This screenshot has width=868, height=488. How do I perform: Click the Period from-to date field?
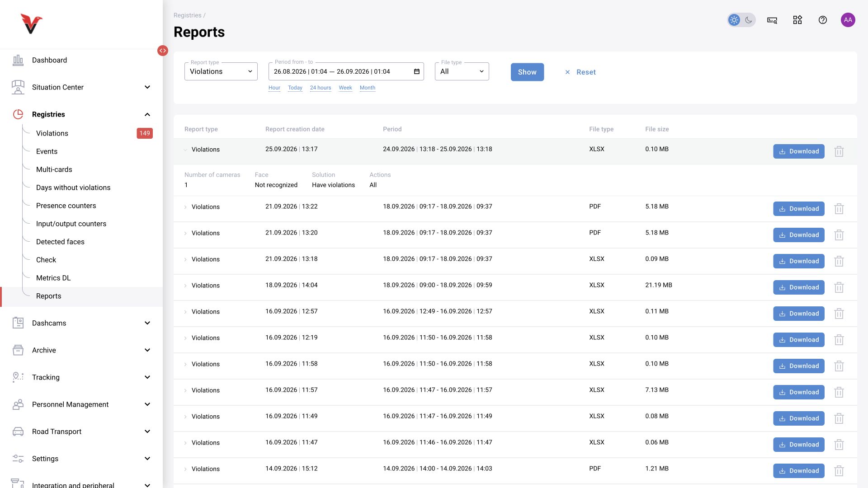(346, 71)
